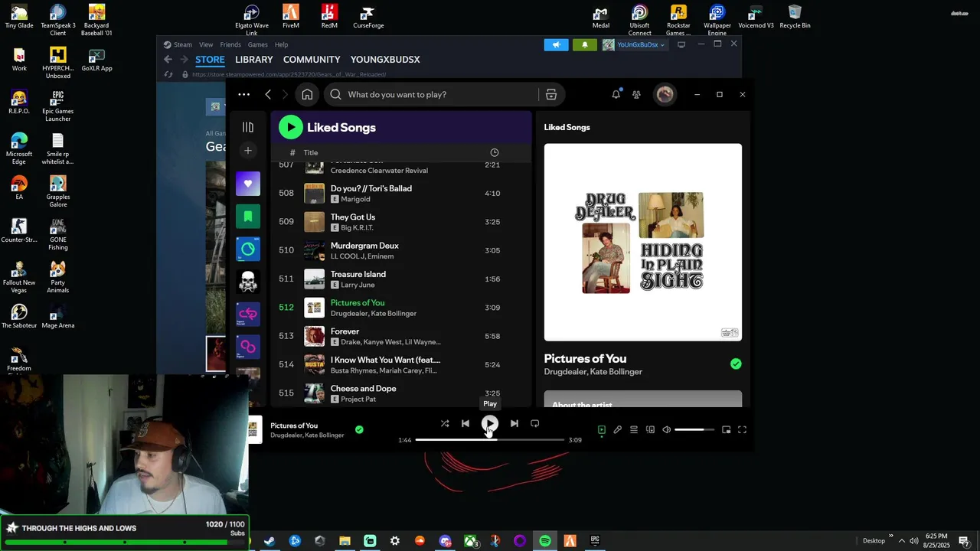Open Spotify notifications bell
This screenshot has height=551, width=980.
[x=616, y=94]
